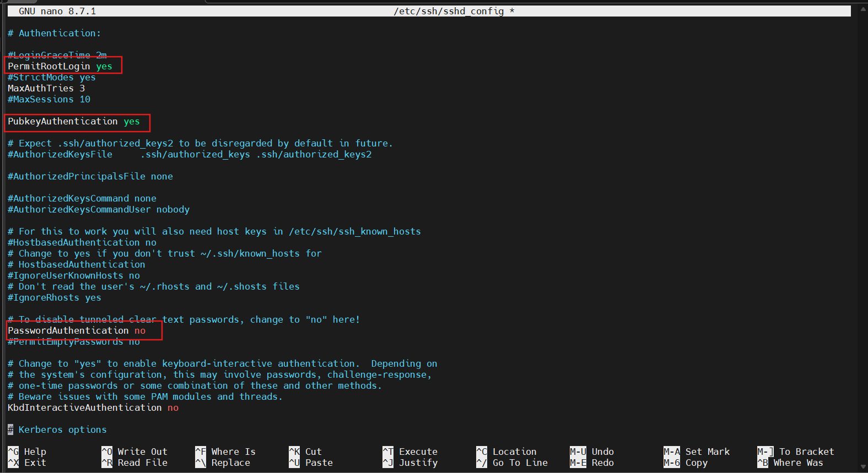Click the /etc/ssh/sshd_config file name in title bar
Image resolution: width=868 pixels, height=473 pixels.
click(x=449, y=11)
